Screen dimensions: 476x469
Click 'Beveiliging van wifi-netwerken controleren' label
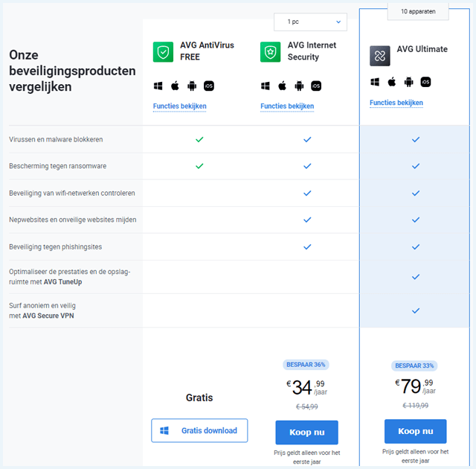(72, 194)
